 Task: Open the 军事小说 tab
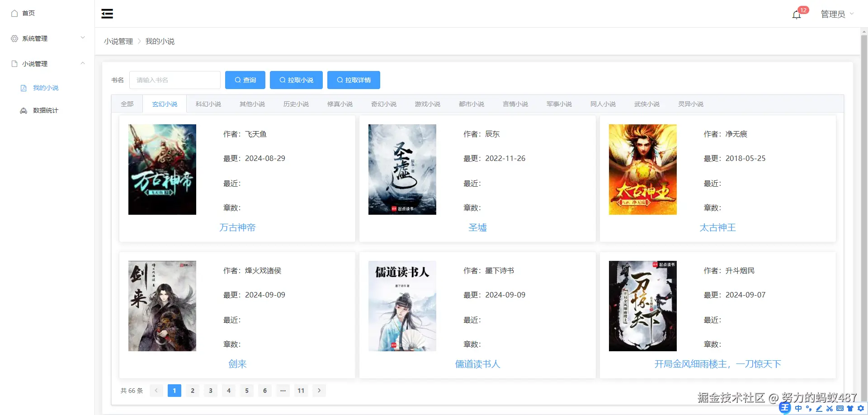[559, 104]
